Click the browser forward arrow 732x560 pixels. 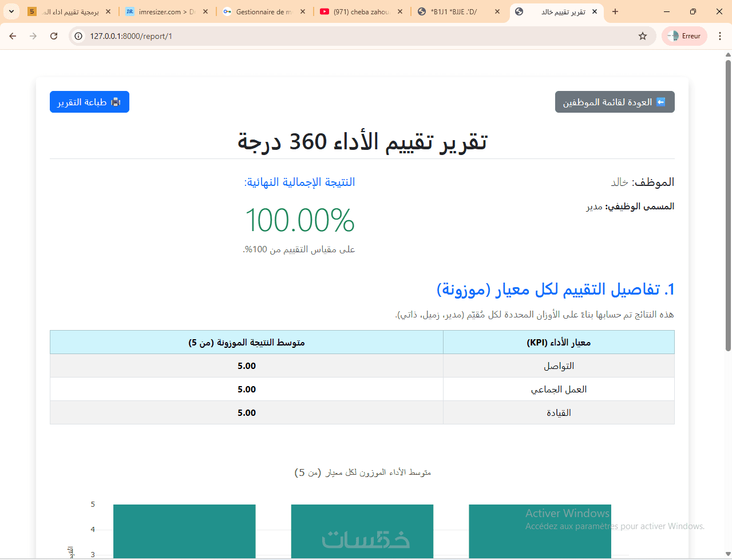(x=33, y=36)
